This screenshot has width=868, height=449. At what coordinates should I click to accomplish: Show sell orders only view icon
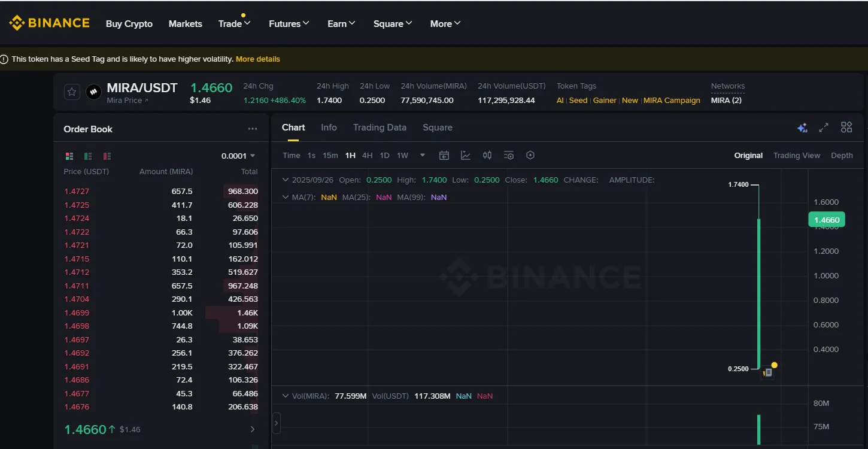click(107, 156)
